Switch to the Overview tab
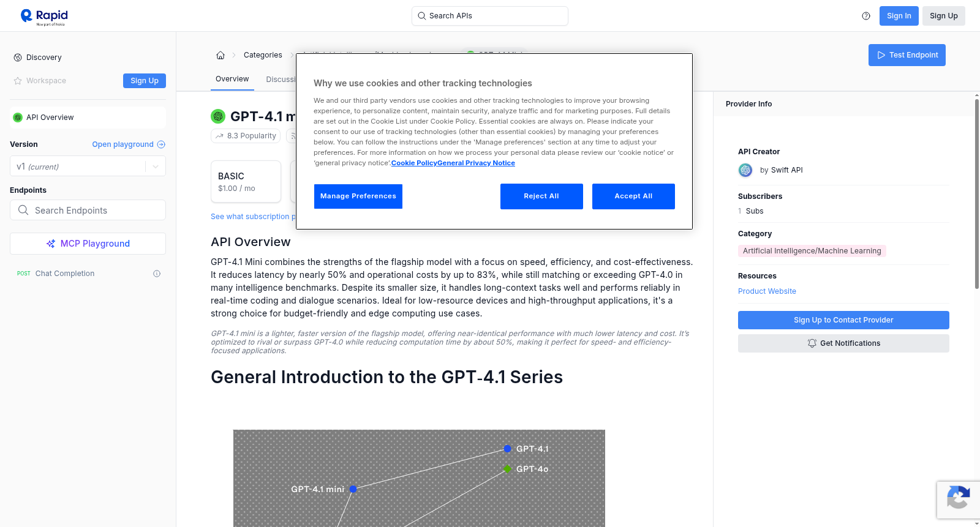Screen dimensions: 980x527 232,79
